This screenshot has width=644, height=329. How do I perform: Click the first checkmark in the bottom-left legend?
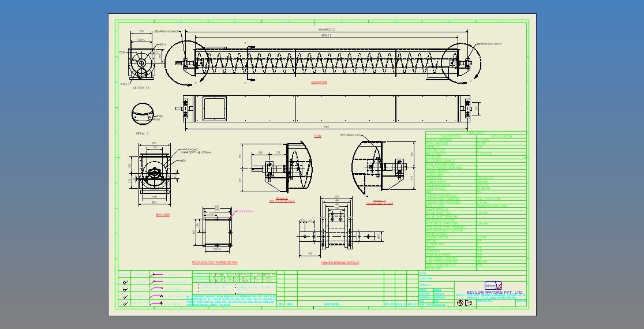tap(125, 282)
